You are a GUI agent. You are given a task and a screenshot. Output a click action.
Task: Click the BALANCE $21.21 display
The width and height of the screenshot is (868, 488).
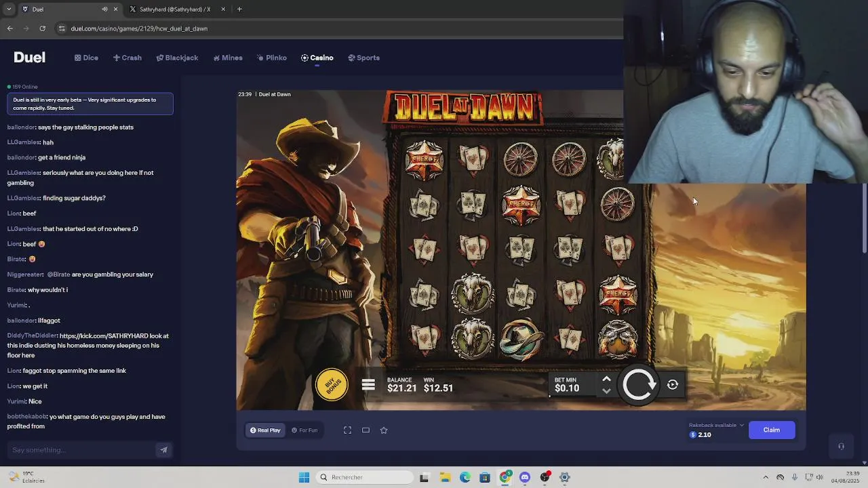(x=401, y=385)
